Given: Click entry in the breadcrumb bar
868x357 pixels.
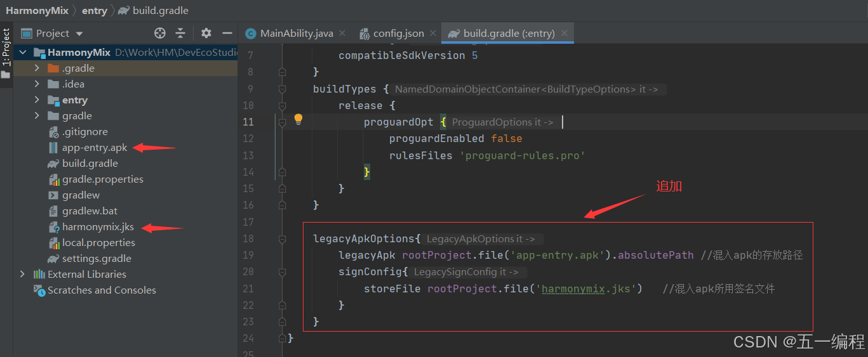Looking at the screenshot, I should (x=95, y=10).
